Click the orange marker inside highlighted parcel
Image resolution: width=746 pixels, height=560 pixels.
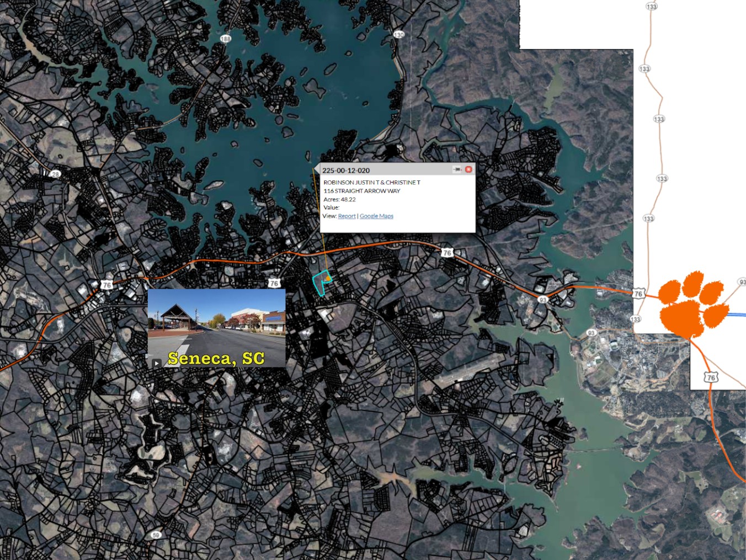(x=328, y=279)
